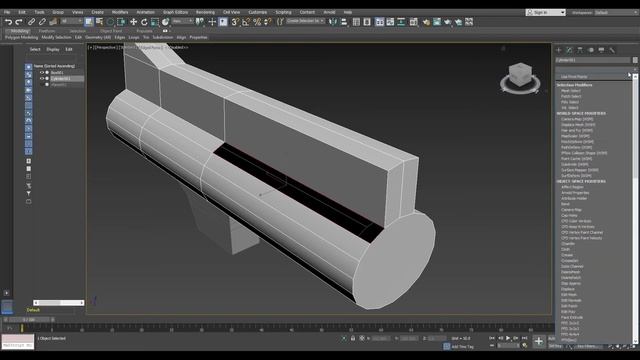
Task: Toggle Spinner Snap in the toolbar
Action: coord(268,22)
